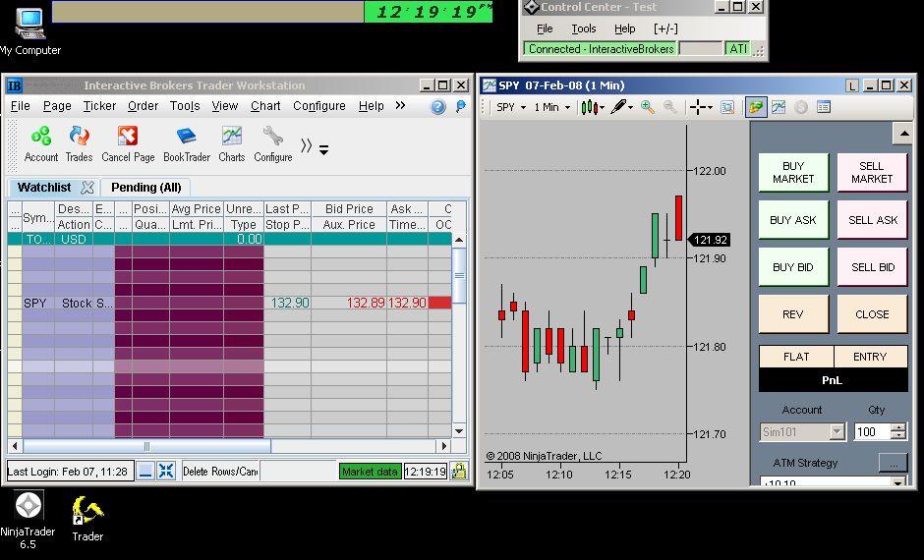Click the Chart Trader panel scroll up arrow
This screenshot has width=924, height=560.
pyautogui.click(x=902, y=133)
